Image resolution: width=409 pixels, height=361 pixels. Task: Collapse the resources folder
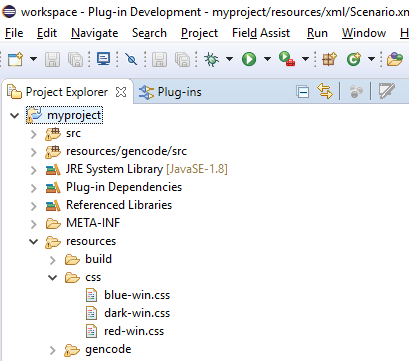point(33,242)
